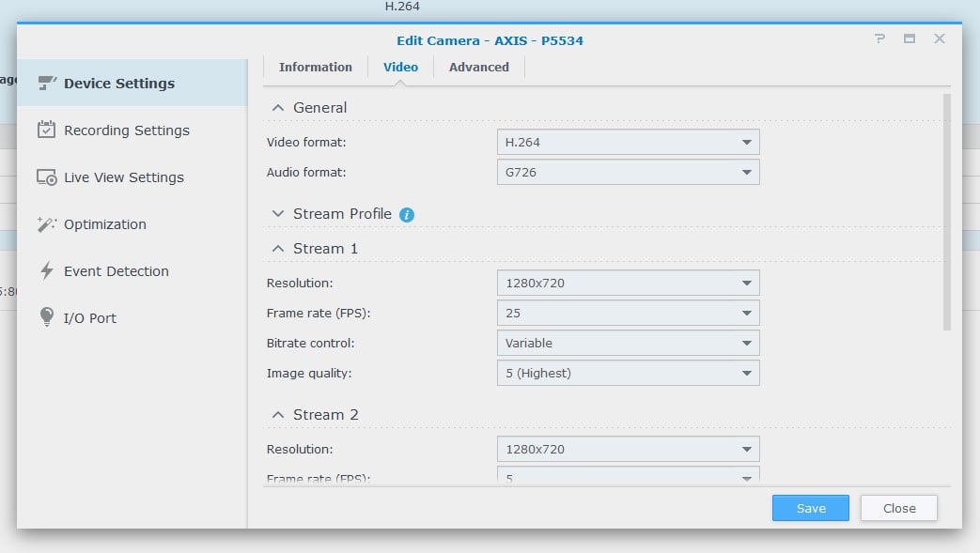980x553 pixels.
Task: Collapse the Stream 2 section
Action: pos(278,414)
